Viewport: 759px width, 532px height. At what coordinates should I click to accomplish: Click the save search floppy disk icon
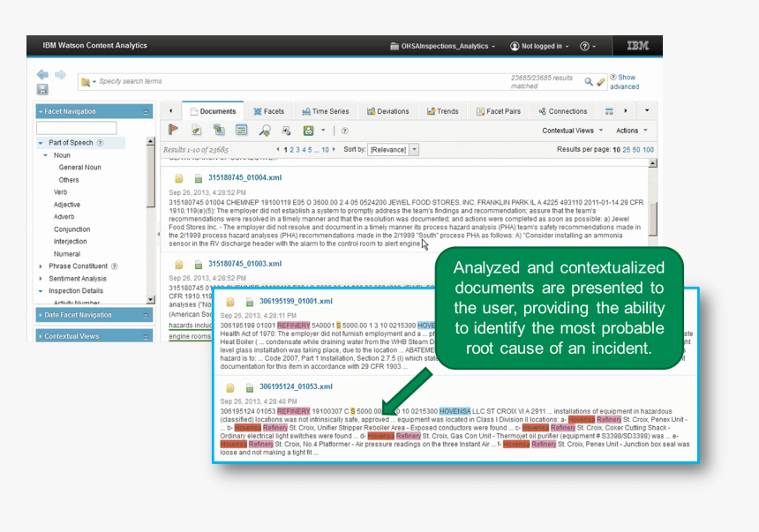tap(42, 89)
